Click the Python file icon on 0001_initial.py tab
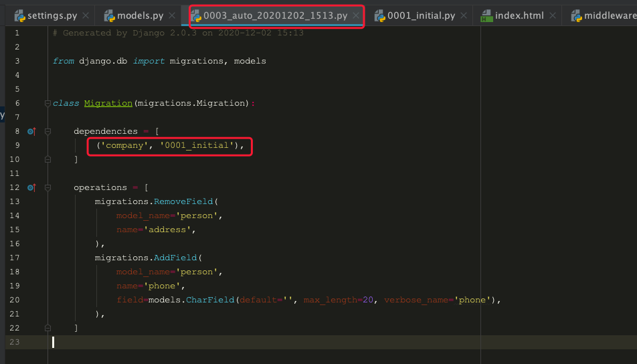The image size is (637, 364). click(380, 15)
